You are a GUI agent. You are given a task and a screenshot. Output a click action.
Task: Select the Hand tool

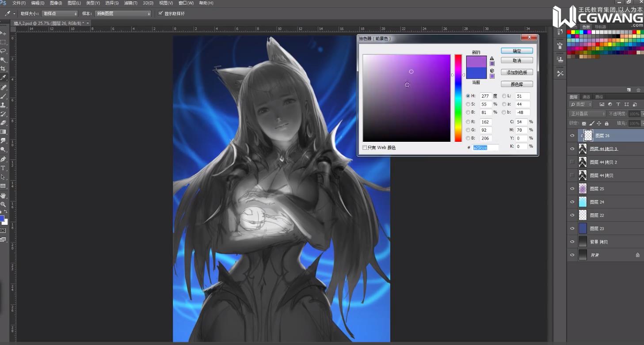coord(3,195)
